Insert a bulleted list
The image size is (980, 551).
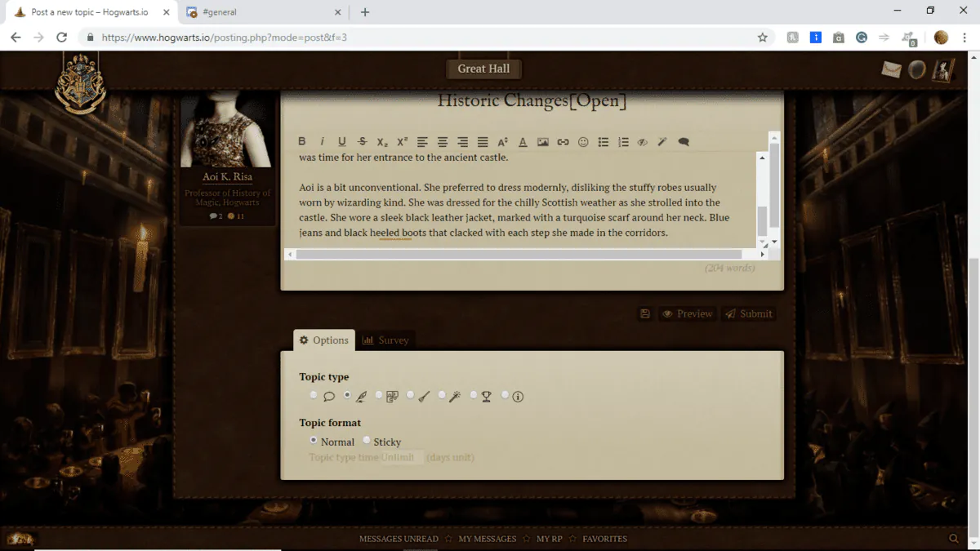click(x=604, y=142)
